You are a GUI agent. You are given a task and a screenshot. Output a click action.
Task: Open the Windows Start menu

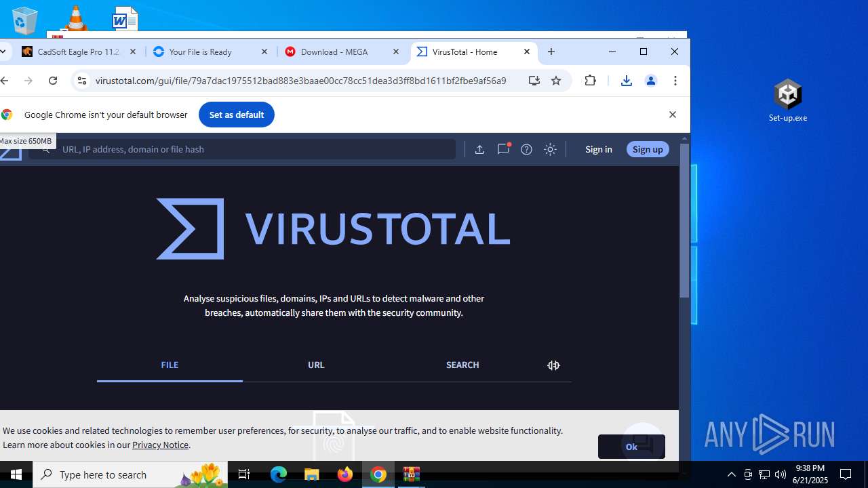click(16, 474)
